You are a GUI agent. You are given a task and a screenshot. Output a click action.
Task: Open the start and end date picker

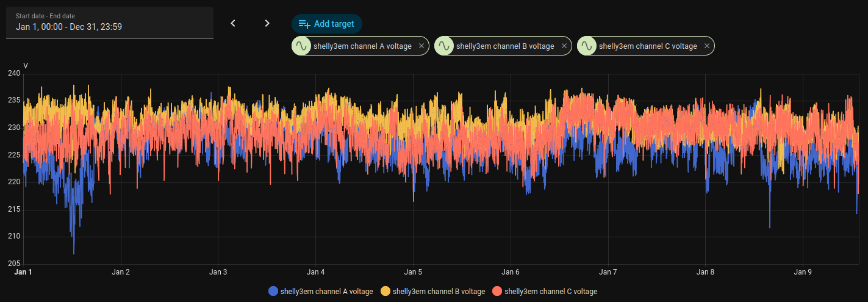110,23
